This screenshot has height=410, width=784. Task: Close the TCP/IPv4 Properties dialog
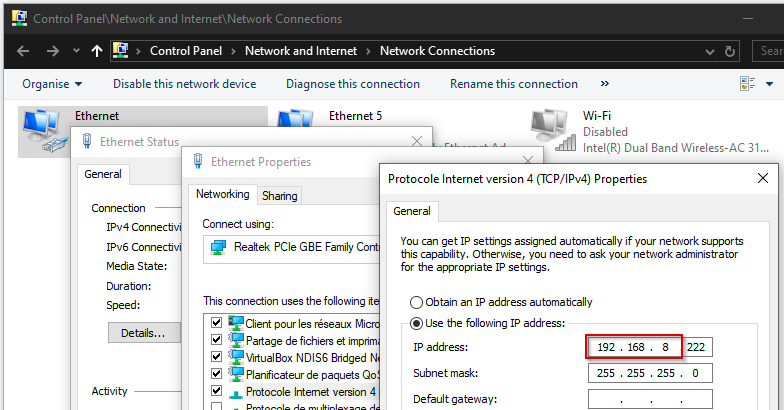tap(763, 179)
